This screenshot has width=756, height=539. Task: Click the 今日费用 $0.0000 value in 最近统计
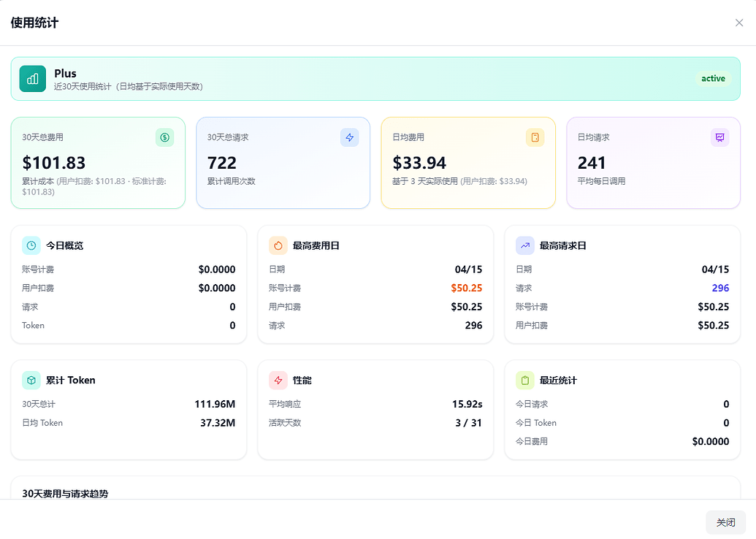(711, 442)
